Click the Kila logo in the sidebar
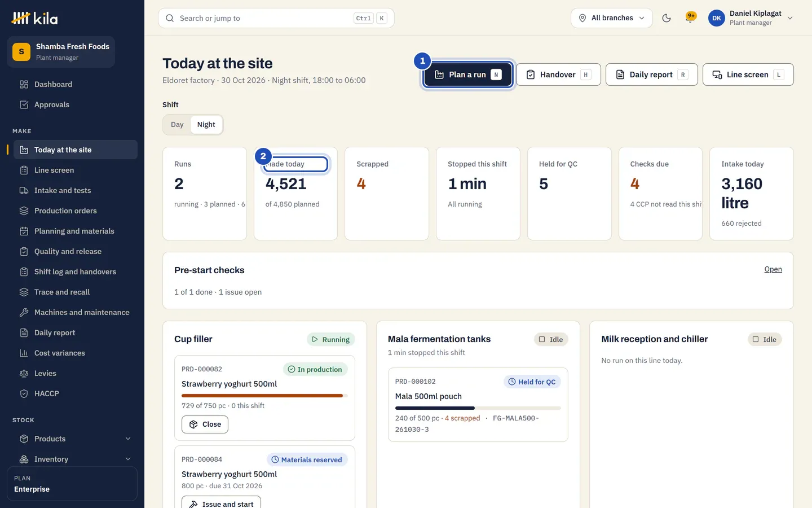The height and width of the screenshot is (508, 812). [x=34, y=18]
